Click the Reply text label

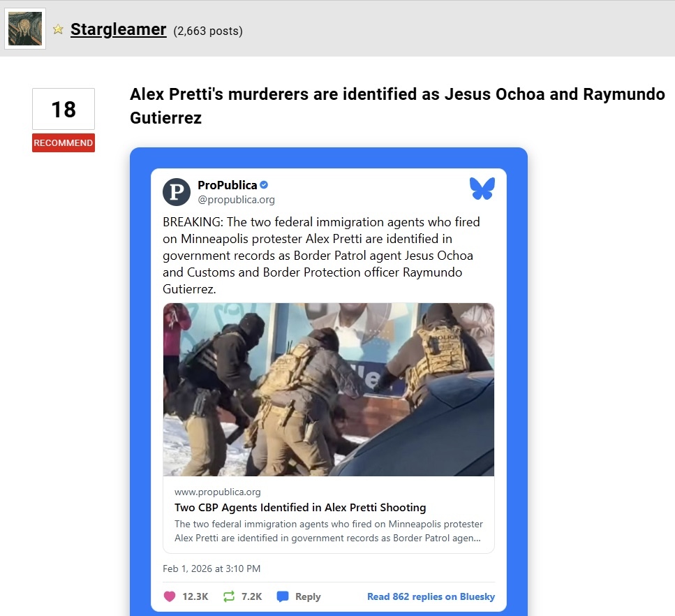coord(308,596)
